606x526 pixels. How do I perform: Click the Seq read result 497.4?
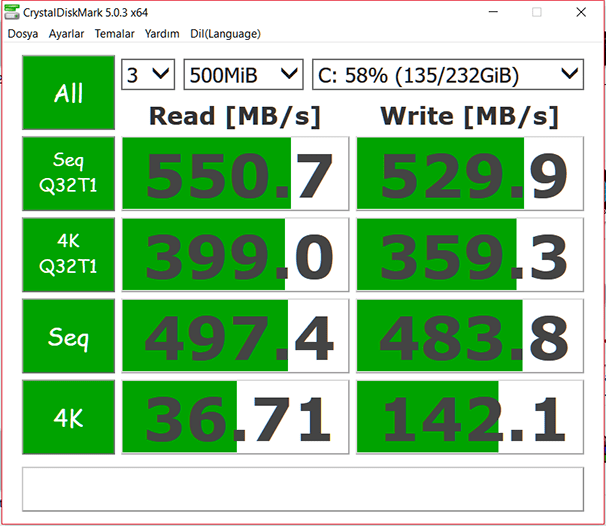point(235,336)
